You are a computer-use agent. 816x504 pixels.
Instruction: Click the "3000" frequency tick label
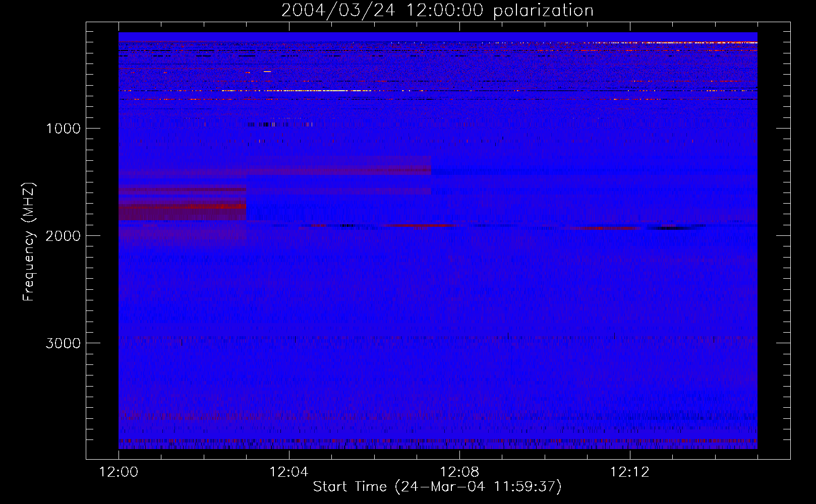click(x=63, y=343)
